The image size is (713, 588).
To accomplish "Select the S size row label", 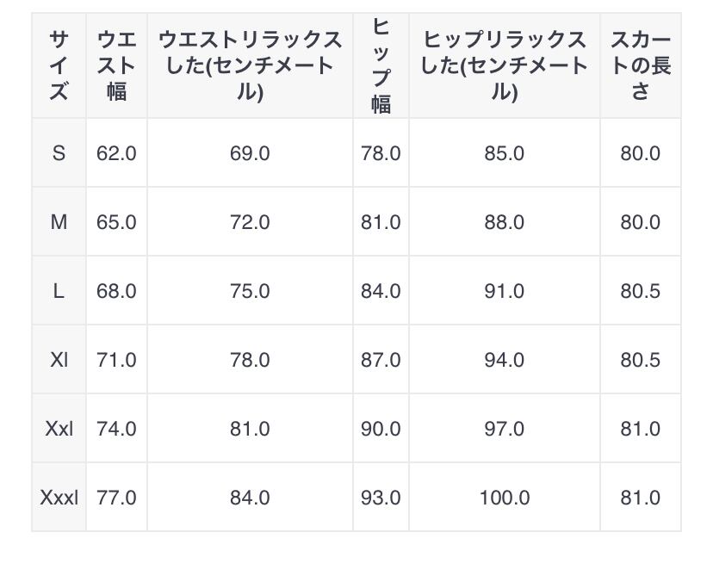I will pos(59,153).
